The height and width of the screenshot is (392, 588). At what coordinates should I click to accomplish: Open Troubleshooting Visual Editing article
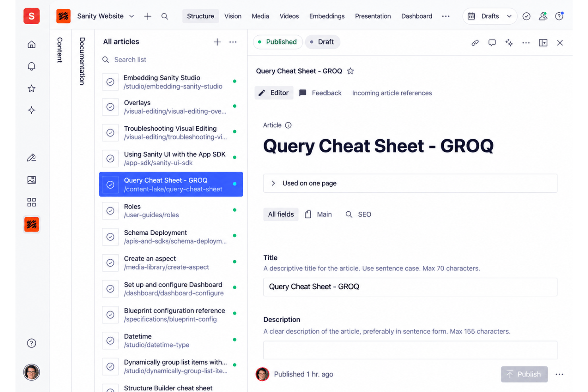click(x=171, y=133)
